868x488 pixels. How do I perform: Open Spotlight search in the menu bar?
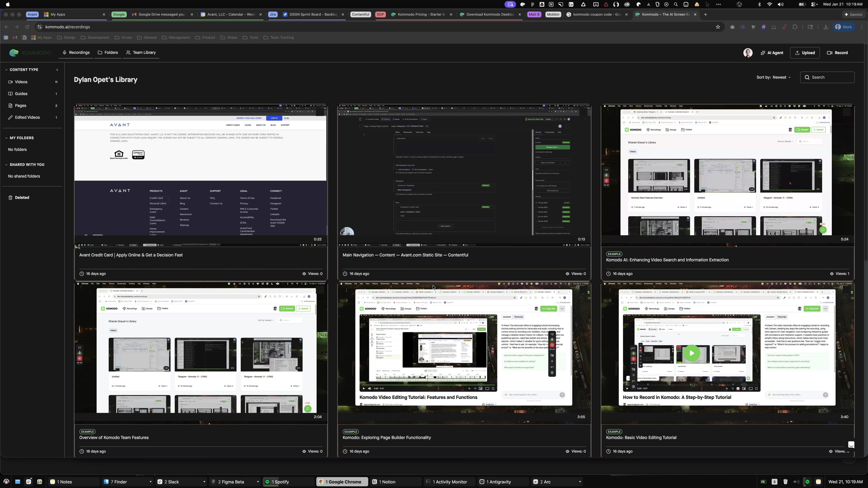pyautogui.click(x=676, y=4)
